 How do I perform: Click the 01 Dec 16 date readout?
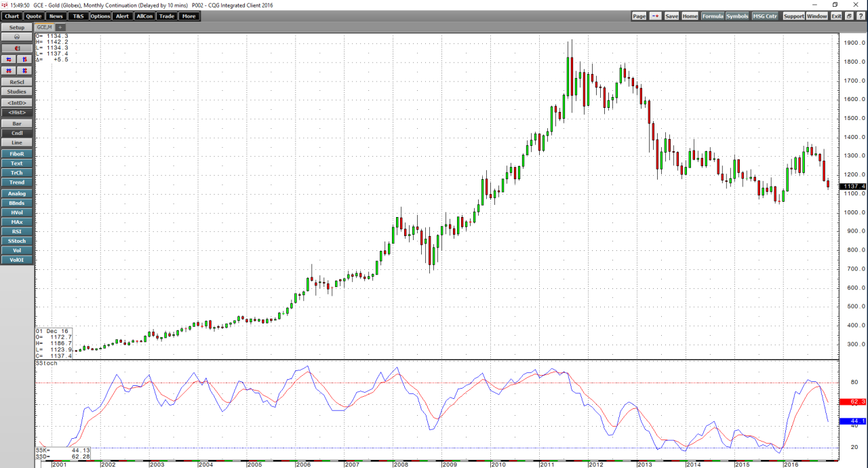pos(53,332)
